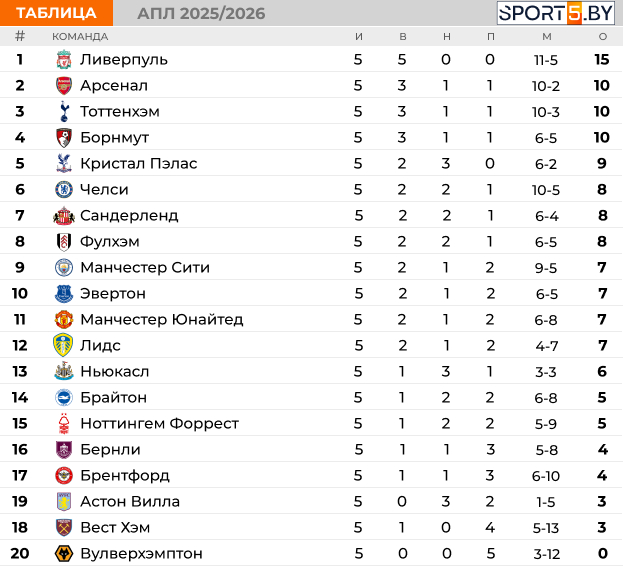This screenshot has width=623, height=566.
Task: Open the Манчестер Юнайтед team name
Action: [162, 319]
